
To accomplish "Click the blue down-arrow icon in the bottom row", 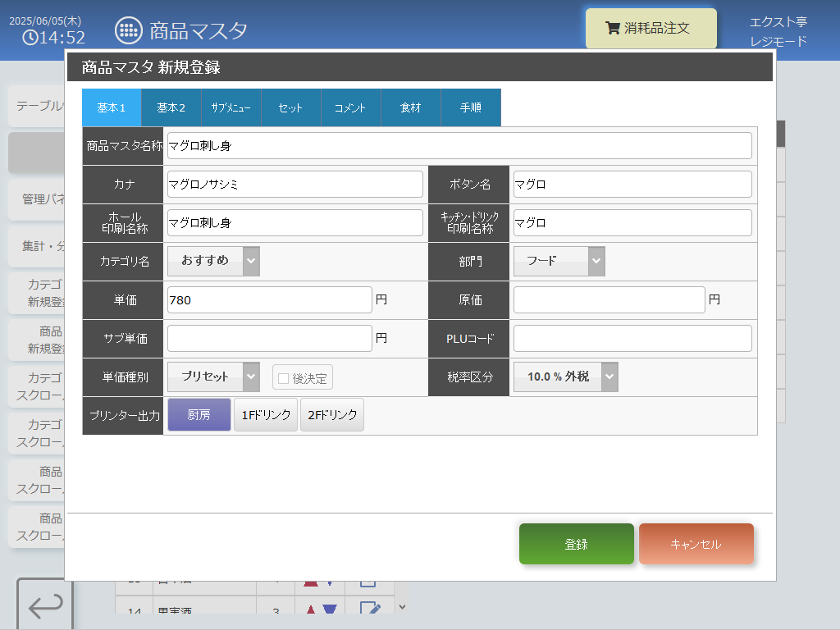I will click(330, 609).
